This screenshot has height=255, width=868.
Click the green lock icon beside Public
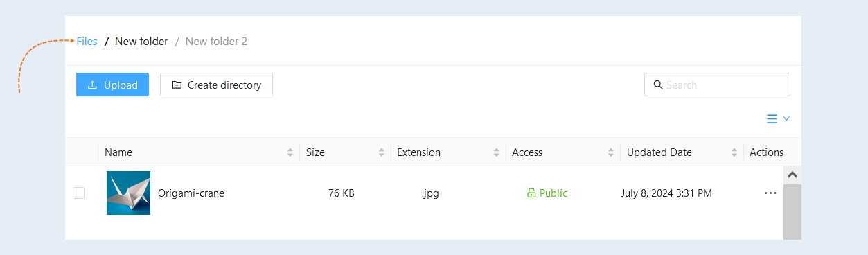[x=531, y=193]
